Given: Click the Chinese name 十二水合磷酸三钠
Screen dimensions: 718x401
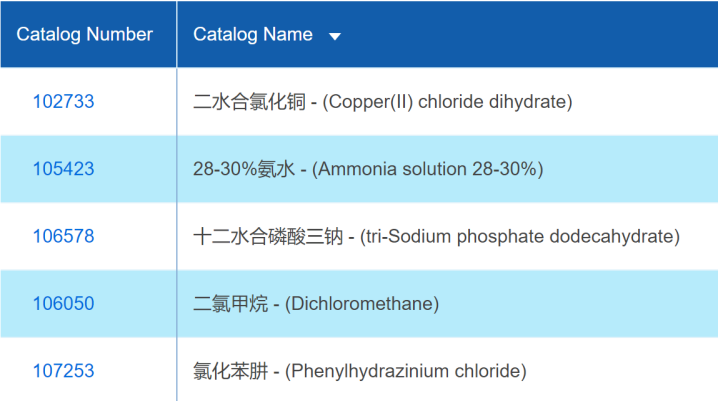Looking at the screenshot, I should 268,237.
